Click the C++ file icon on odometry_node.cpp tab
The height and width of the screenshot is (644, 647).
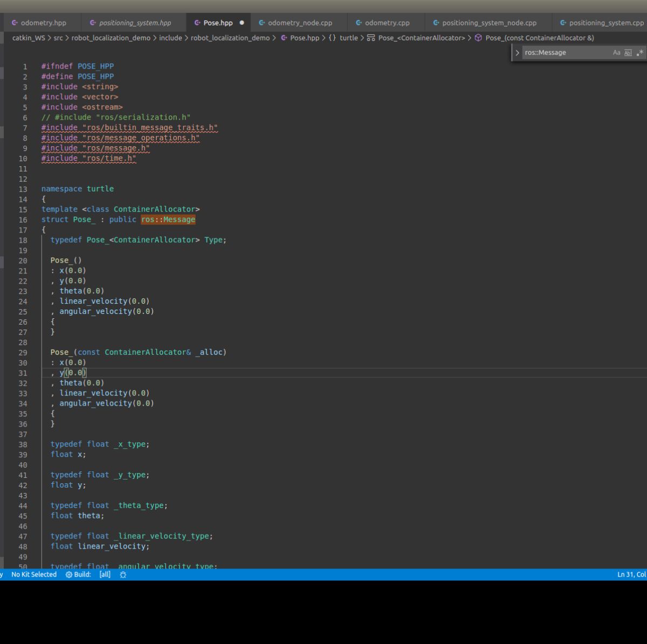[261, 23]
